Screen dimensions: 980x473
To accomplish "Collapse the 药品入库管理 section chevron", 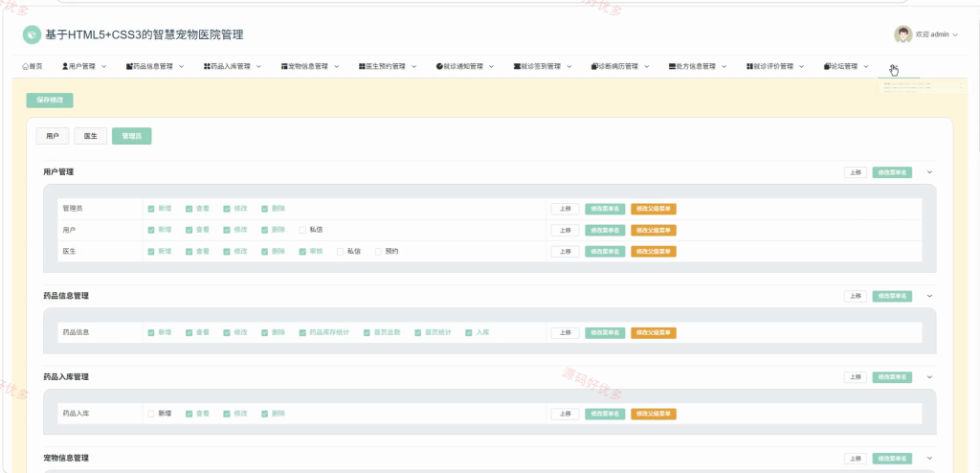I will (929, 377).
